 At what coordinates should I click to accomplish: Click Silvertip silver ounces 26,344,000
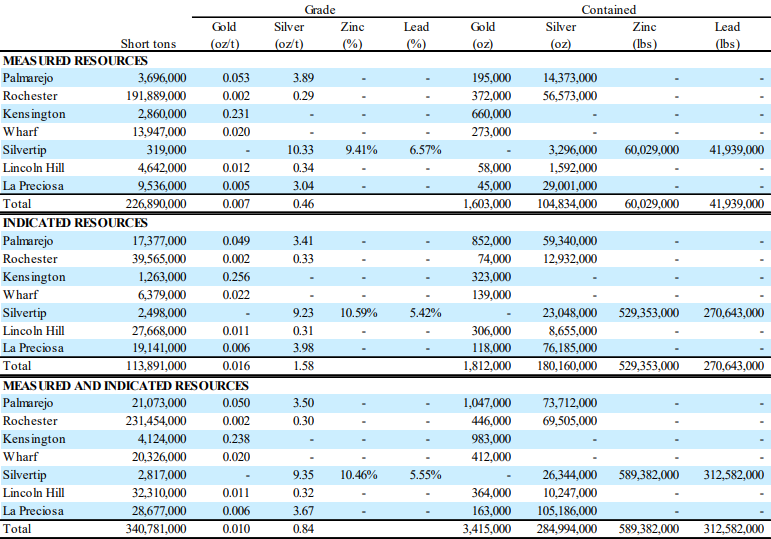pos(570,475)
